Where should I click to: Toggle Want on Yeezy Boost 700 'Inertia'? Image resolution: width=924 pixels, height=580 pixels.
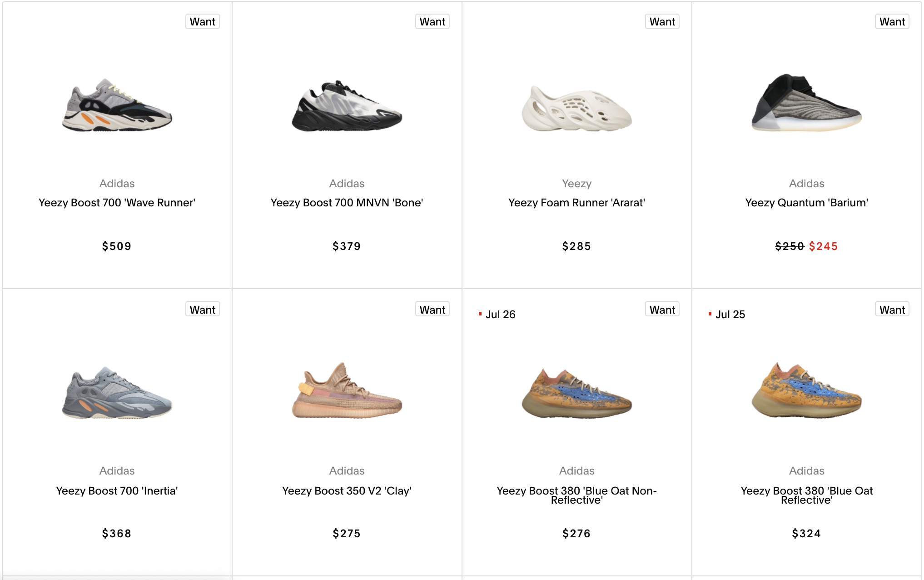[202, 310]
